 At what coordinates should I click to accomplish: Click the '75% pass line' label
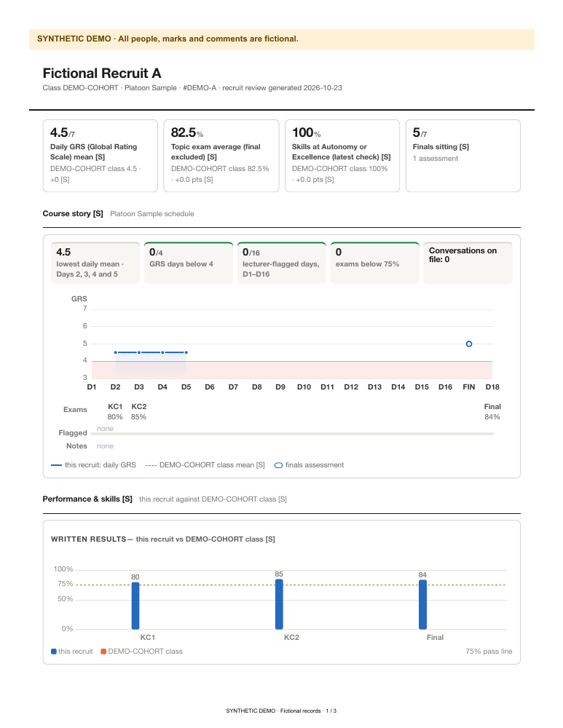pyautogui.click(x=489, y=652)
